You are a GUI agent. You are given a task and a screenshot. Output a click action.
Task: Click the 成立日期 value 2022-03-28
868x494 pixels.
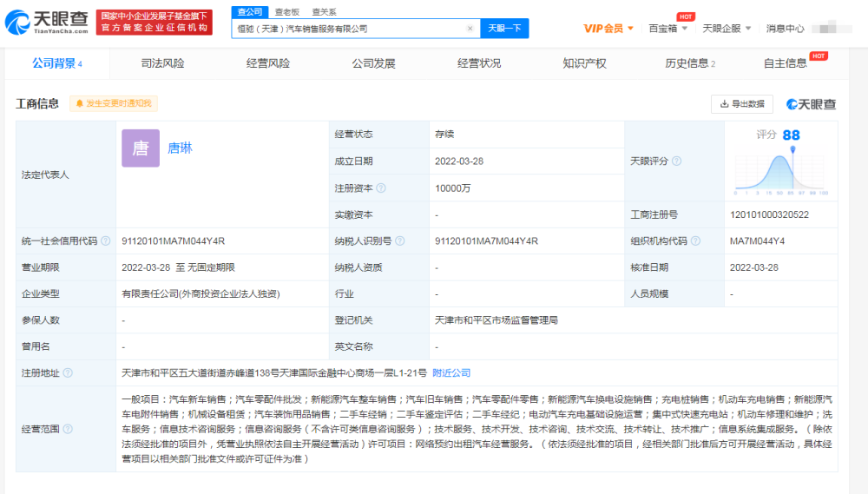click(459, 161)
